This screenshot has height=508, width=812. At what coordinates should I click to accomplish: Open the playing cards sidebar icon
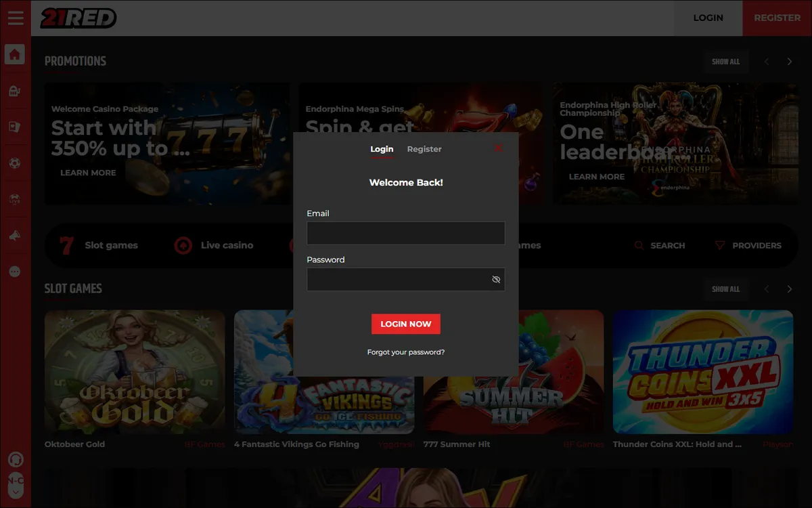[15, 127]
